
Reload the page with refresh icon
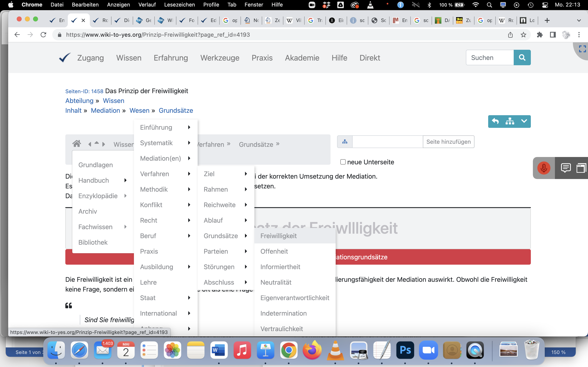coord(43,35)
